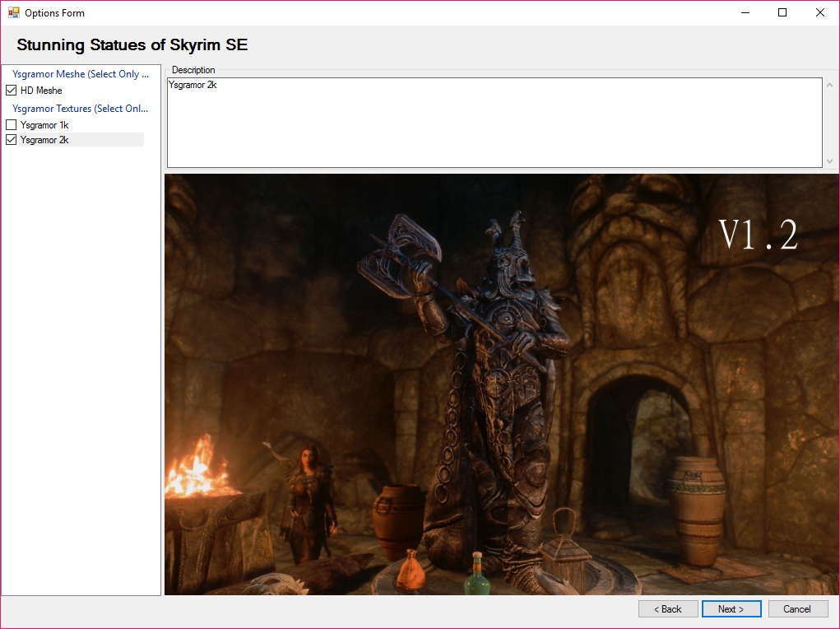Enable the Ysgramor 1k texture checkbox
The width and height of the screenshot is (840, 629).
point(12,125)
